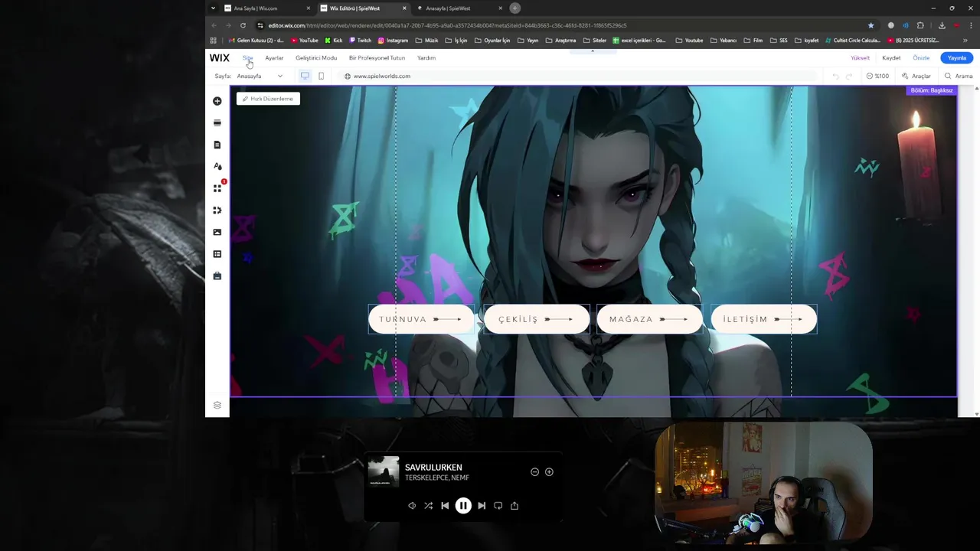Collapse the editor top bar arrow
Viewport: 980px width, 551px height.
[592, 51]
